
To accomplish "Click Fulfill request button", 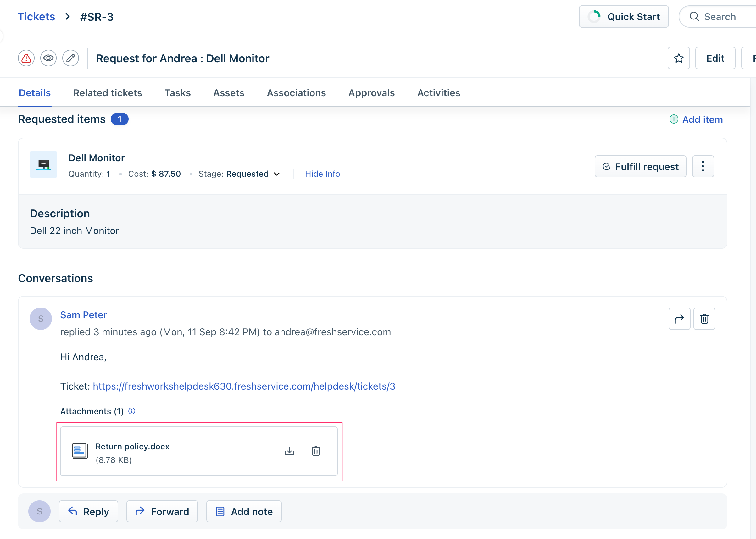I will click(x=640, y=167).
